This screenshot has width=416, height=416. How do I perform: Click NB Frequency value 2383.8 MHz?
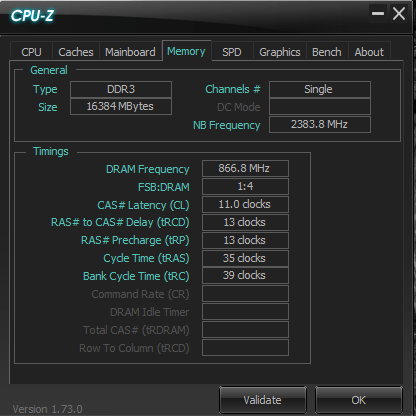320,124
